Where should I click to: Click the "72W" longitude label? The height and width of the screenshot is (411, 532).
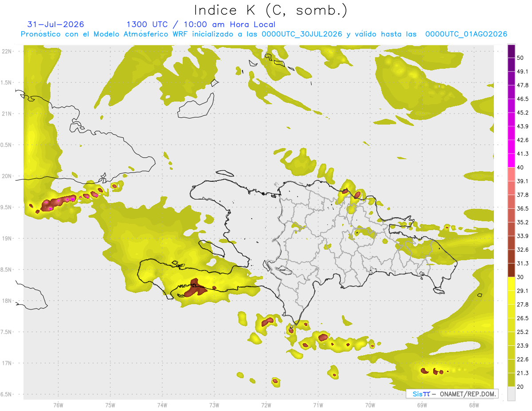tap(266, 404)
